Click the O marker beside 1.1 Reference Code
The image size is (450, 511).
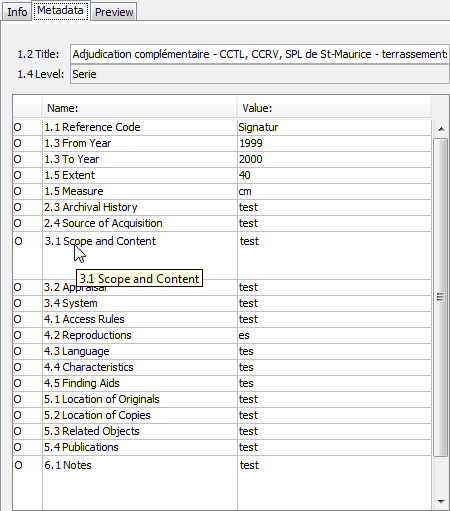18,127
